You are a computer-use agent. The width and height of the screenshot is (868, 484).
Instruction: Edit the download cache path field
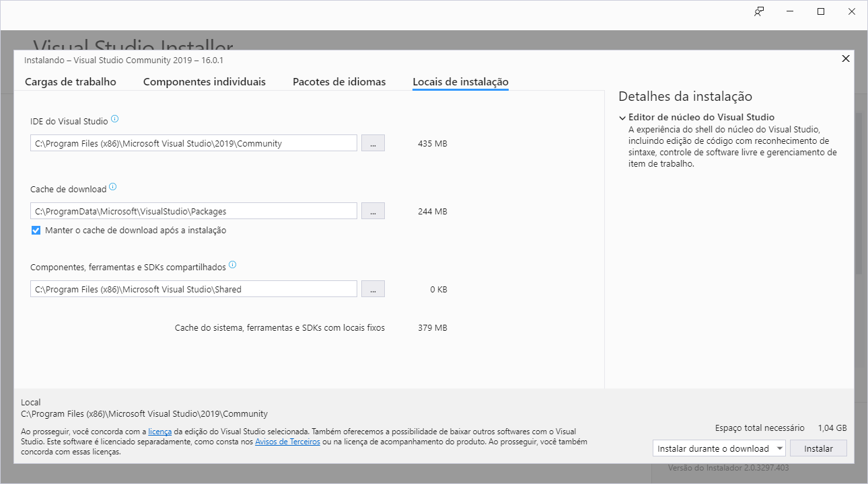click(194, 211)
